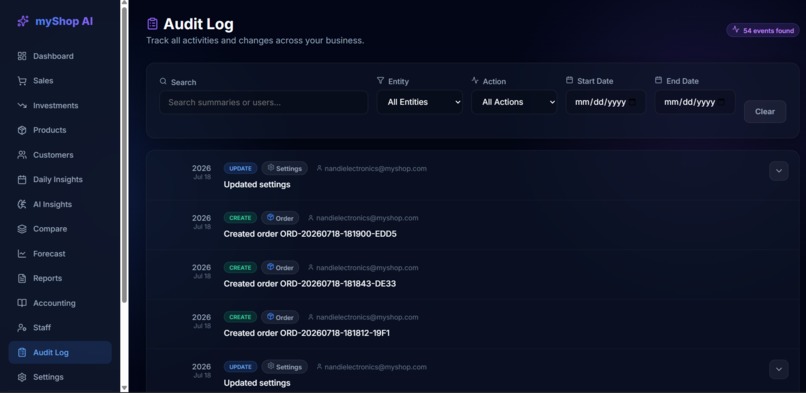This screenshot has height=393, width=806.
Task: Open the Dashboard page
Action: pyautogui.click(x=60, y=56)
